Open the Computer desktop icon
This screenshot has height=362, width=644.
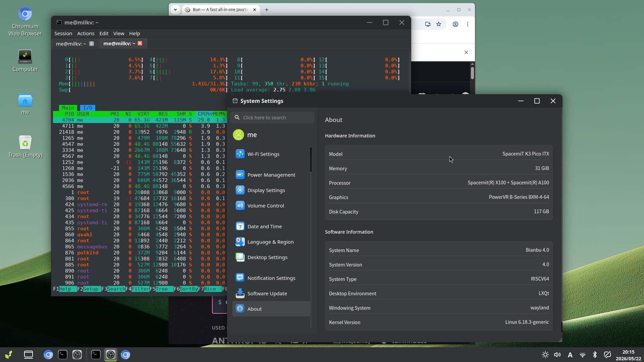[25, 61]
